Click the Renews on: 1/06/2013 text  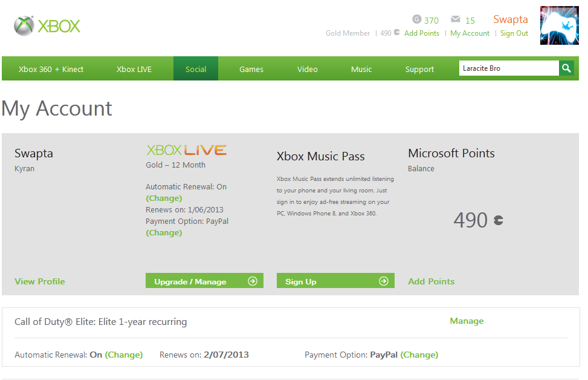[184, 209]
